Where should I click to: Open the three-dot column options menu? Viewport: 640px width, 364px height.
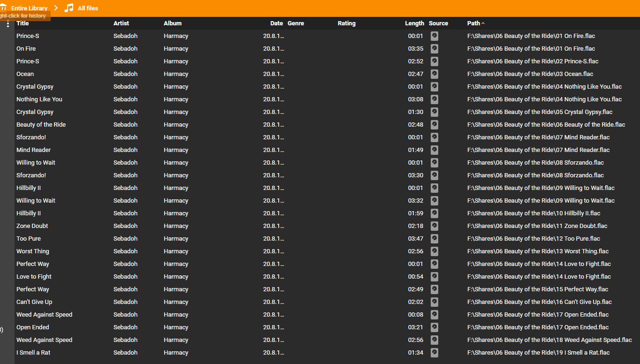(8, 23)
